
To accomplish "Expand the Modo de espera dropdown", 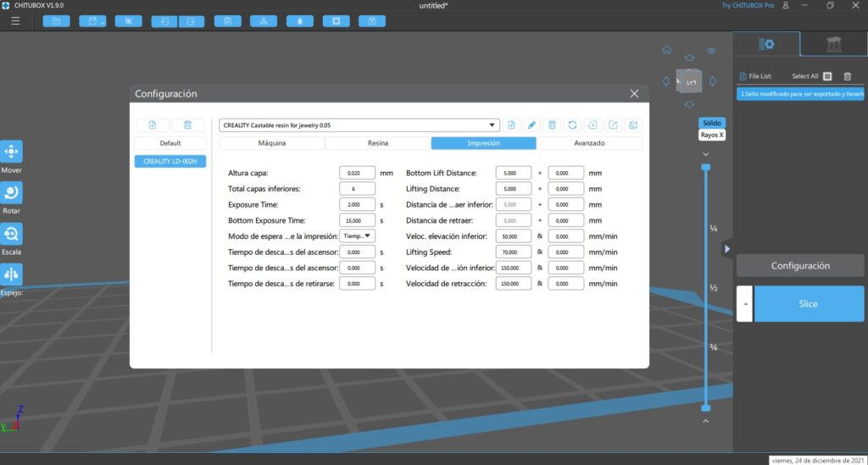I will coord(357,236).
